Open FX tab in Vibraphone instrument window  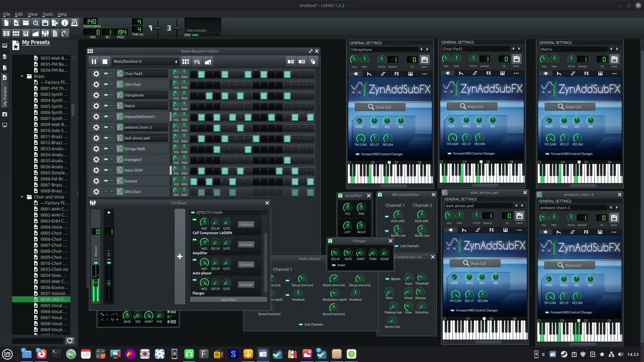click(396, 74)
